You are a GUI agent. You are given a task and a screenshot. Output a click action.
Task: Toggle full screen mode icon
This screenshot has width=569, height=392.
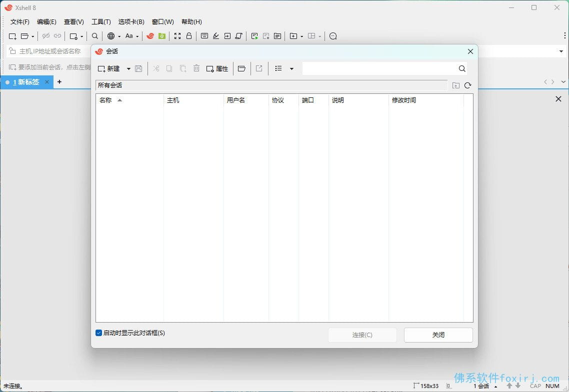tap(177, 36)
